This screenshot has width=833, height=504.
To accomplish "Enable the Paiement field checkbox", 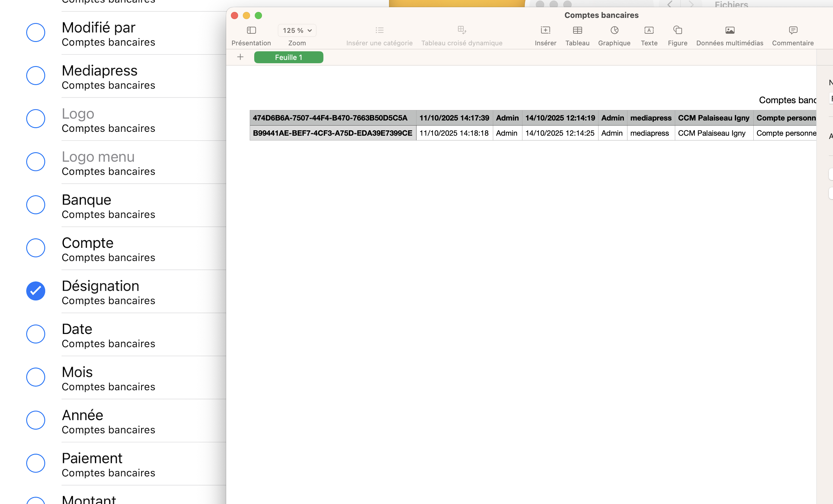I will 36,463.
